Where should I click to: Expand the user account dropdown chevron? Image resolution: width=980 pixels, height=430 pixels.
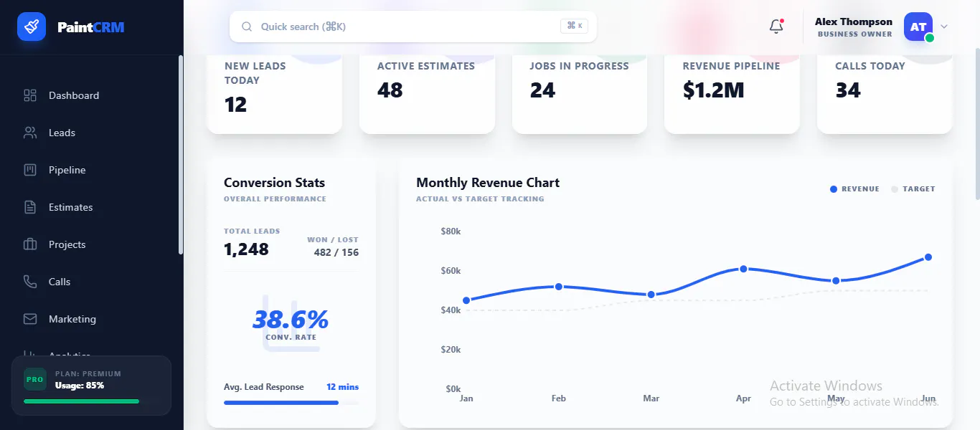(944, 27)
